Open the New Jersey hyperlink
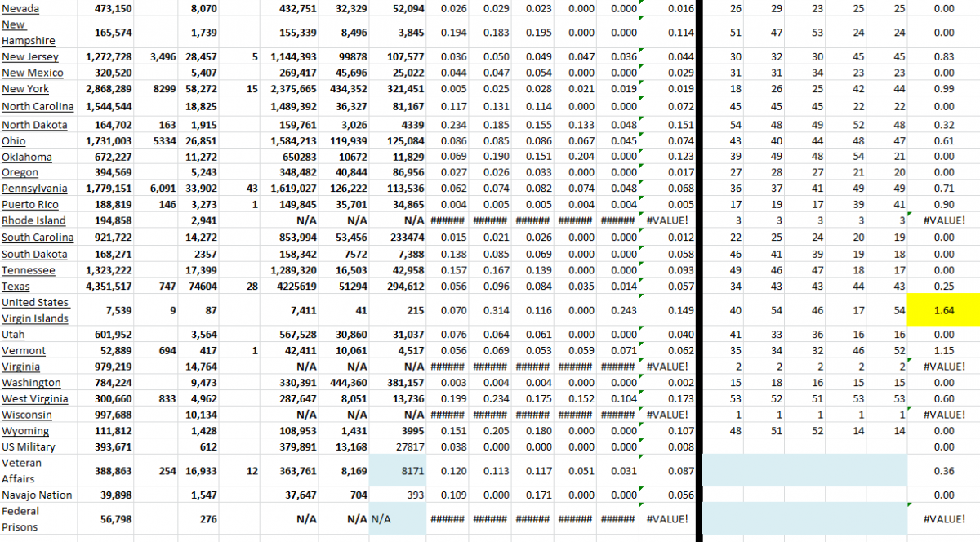Screen dimensions: 980x542 (30, 56)
